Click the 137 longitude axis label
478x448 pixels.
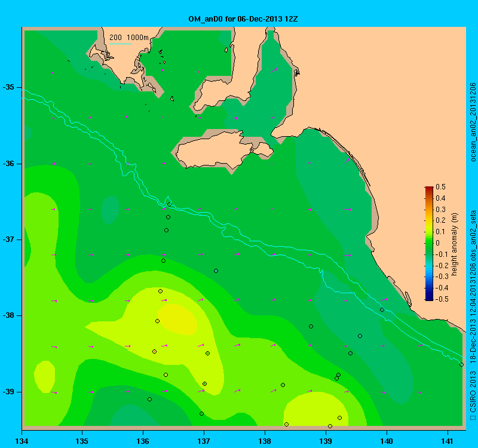coord(204,441)
